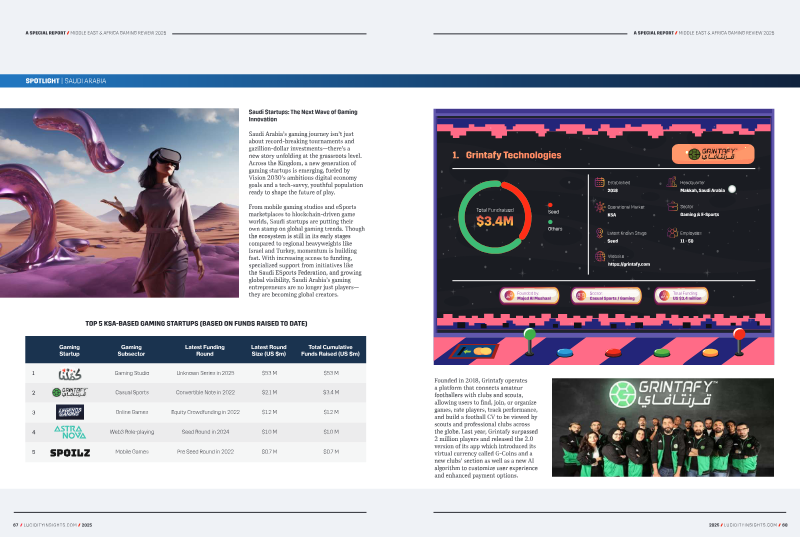
Task: Click the 1. Grintafy Technologies title
Action: pyautogui.click(x=506, y=155)
